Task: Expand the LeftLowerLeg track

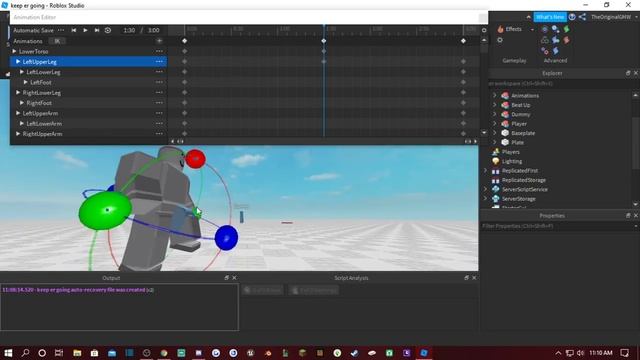Action: [x=22, y=72]
